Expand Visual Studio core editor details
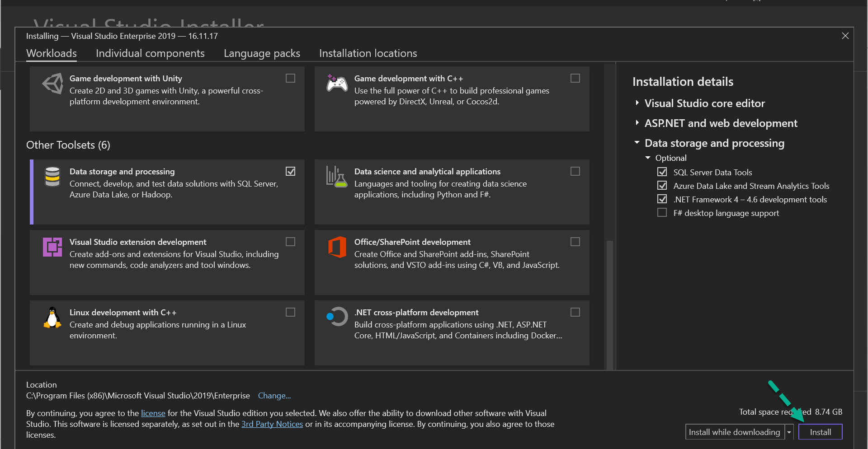Screen dimensions: 868x449 637,103
